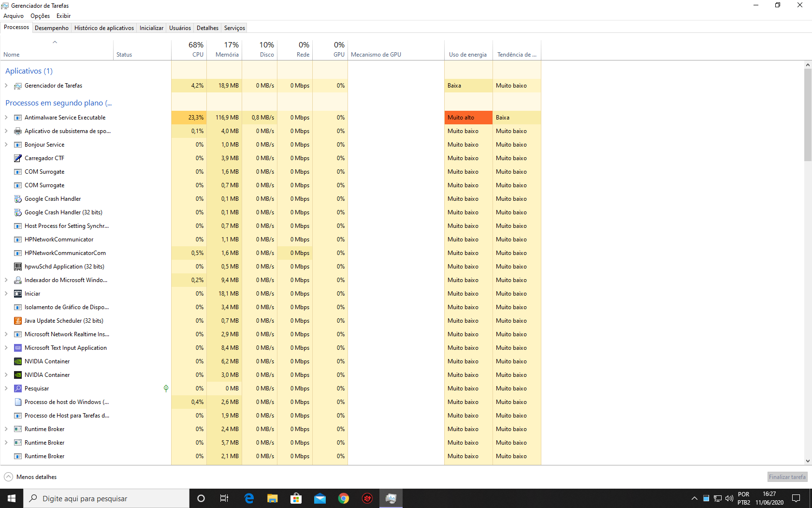Image resolution: width=812 pixels, height=508 pixels.
Task: Open Google Chrome from the taskbar
Action: [344, 498]
